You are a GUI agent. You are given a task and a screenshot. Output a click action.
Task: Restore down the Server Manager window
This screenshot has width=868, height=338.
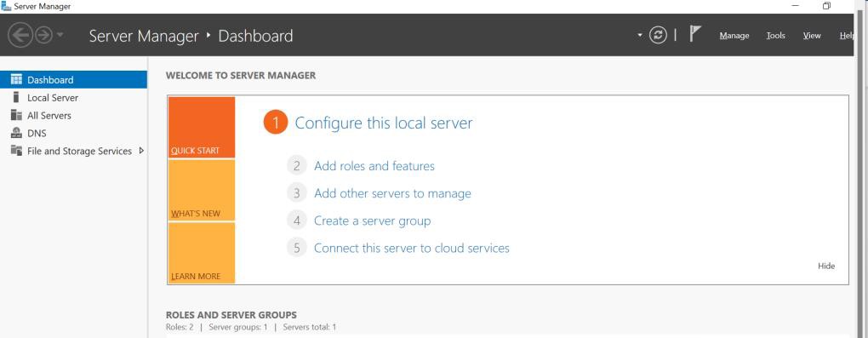point(826,6)
